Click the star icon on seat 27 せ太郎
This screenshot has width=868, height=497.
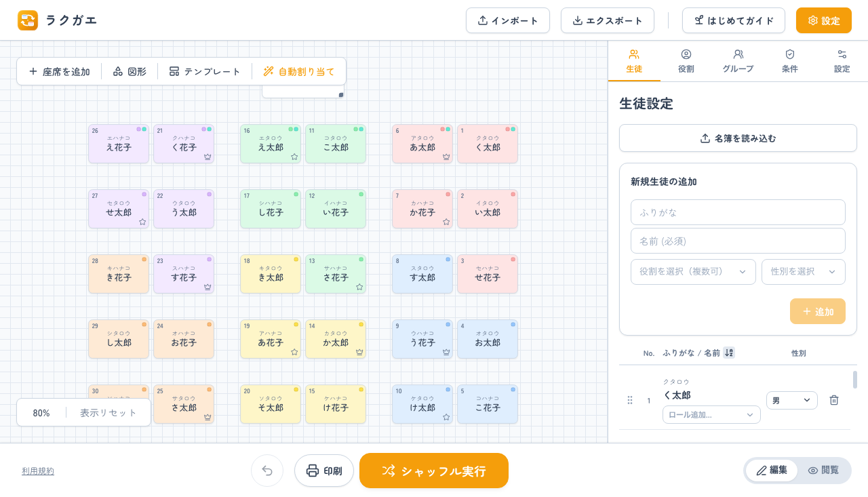pos(142,222)
